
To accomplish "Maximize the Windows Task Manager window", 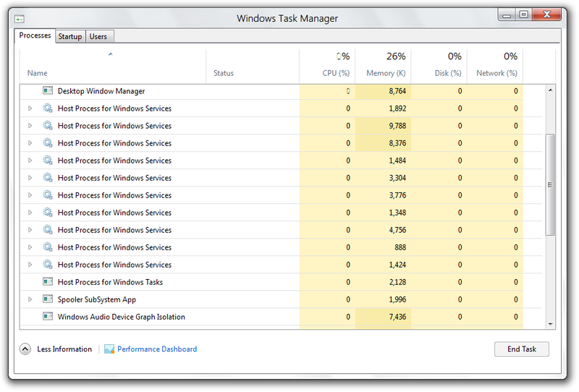I will coord(523,14).
